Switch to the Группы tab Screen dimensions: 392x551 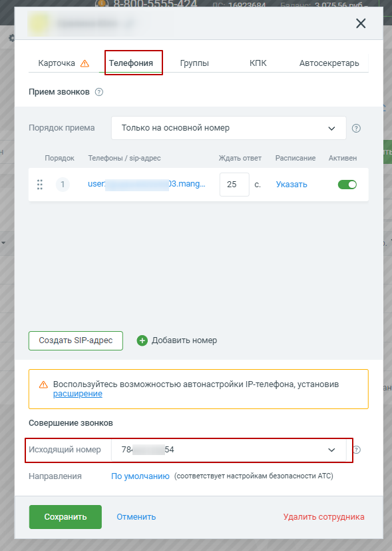coord(194,63)
